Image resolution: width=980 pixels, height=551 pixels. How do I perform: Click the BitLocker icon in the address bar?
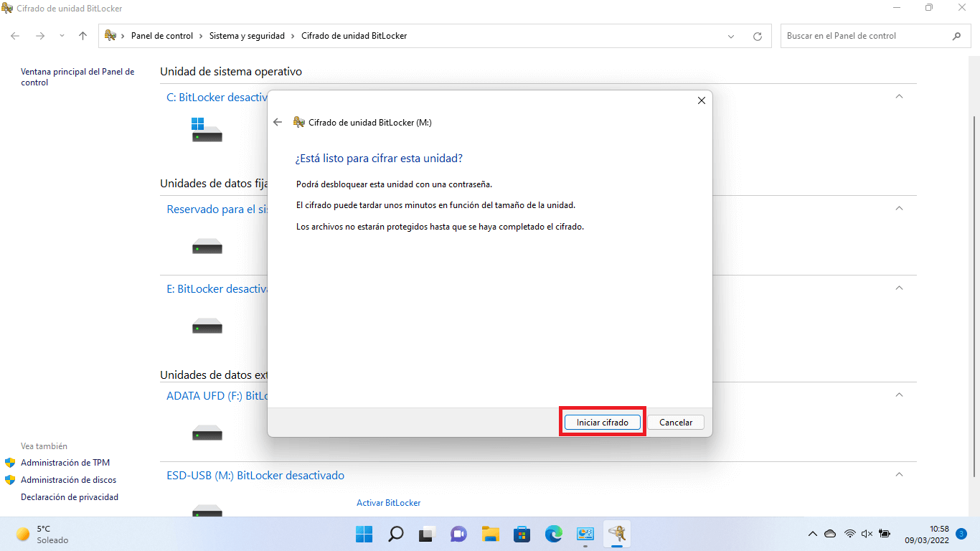pyautogui.click(x=110, y=36)
